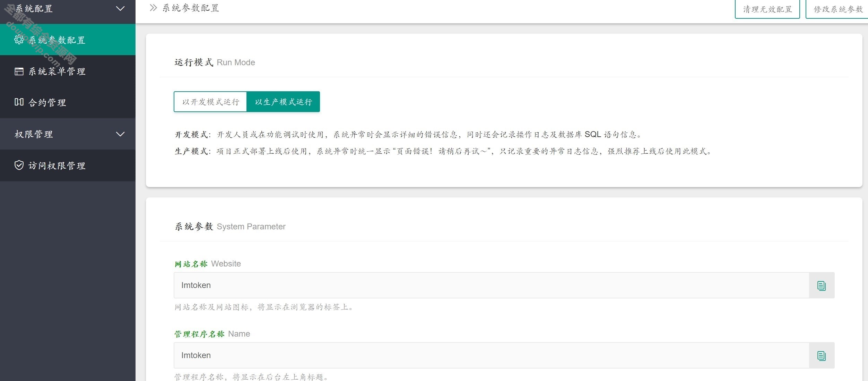Screen dimensions: 868x381
Task: Click the double-arrow breadcrumb icon
Action: (153, 8)
